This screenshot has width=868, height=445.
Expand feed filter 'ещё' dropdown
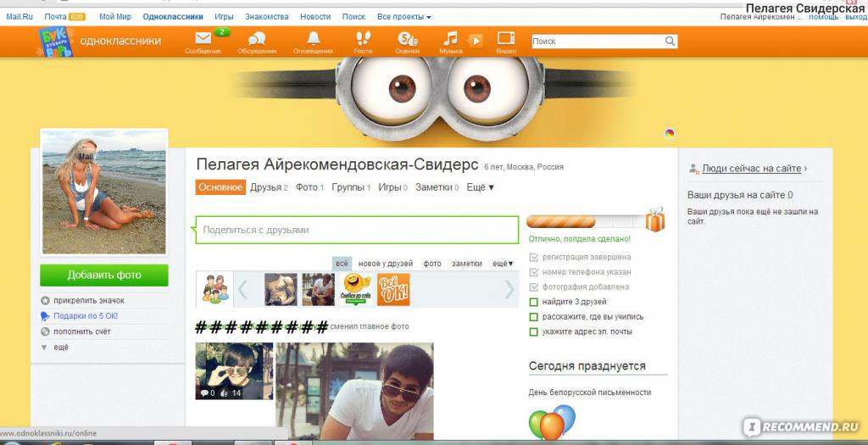coord(504,264)
